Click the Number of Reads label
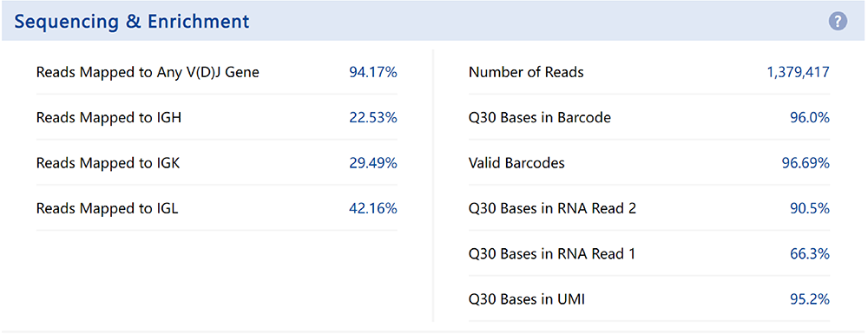 (526, 73)
